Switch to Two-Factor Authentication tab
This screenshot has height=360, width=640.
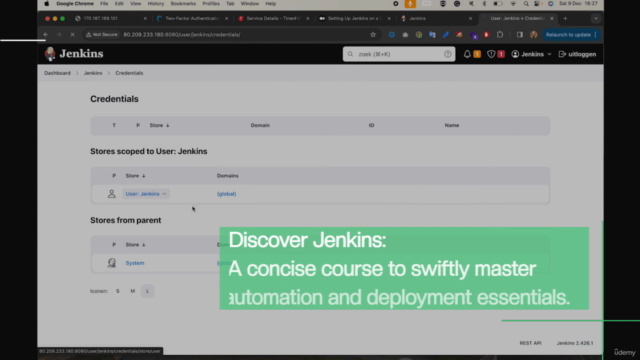click(x=191, y=18)
